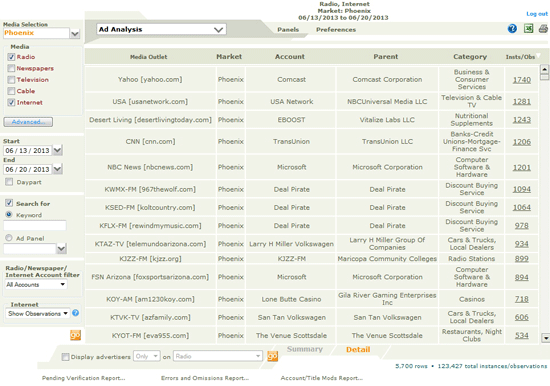Open the 1740 observations link for Yahoo

(522, 80)
